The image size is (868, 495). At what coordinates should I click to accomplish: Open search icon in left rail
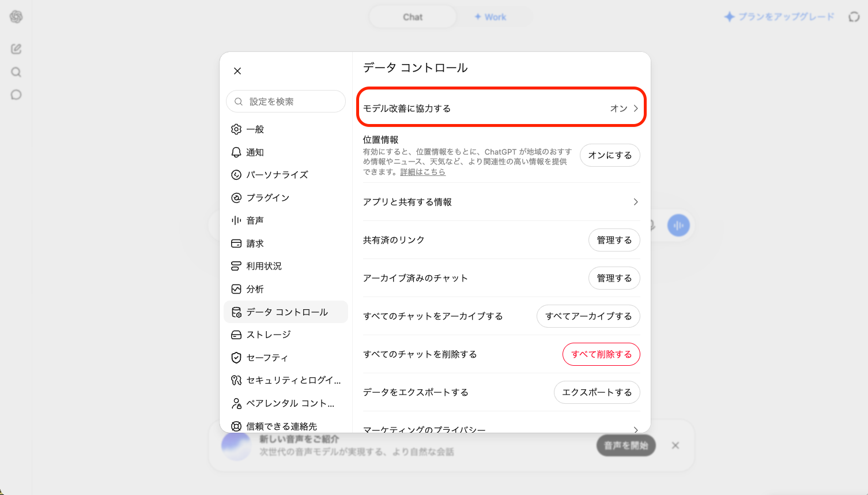tap(16, 72)
